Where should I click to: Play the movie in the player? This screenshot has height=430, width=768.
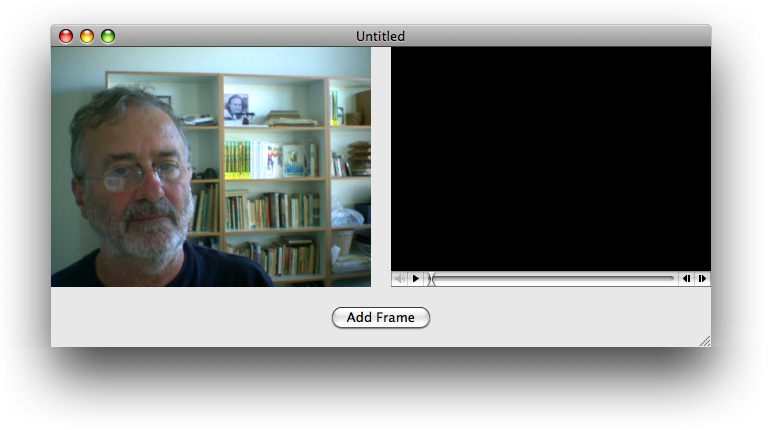pyautogui.click(x=415, y=279)
